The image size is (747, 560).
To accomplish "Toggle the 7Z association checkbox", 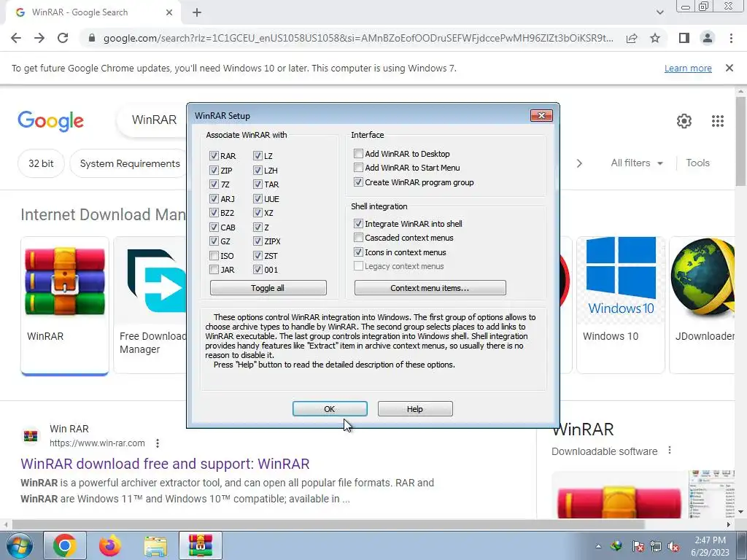I will pos(214,184).
